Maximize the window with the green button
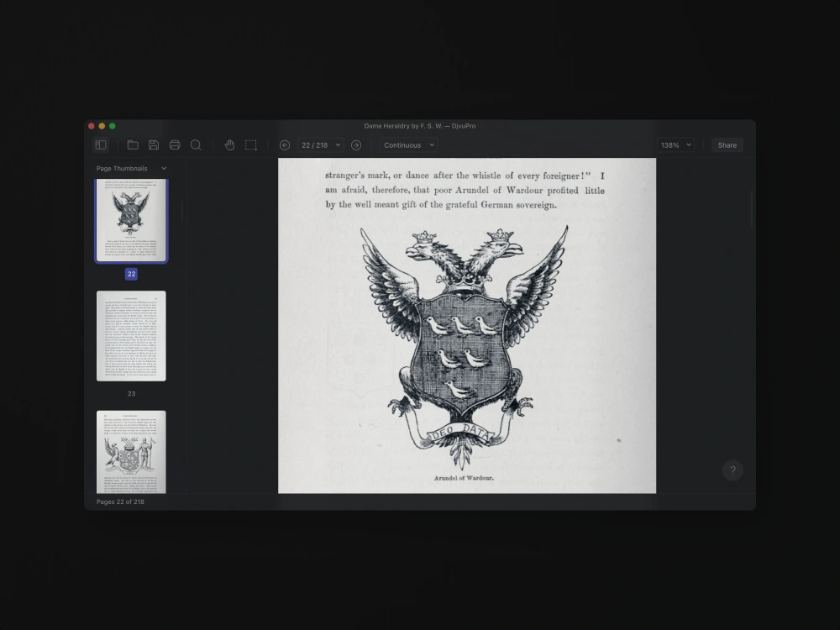The image size is (840, 630). click(x=113, y=126)
